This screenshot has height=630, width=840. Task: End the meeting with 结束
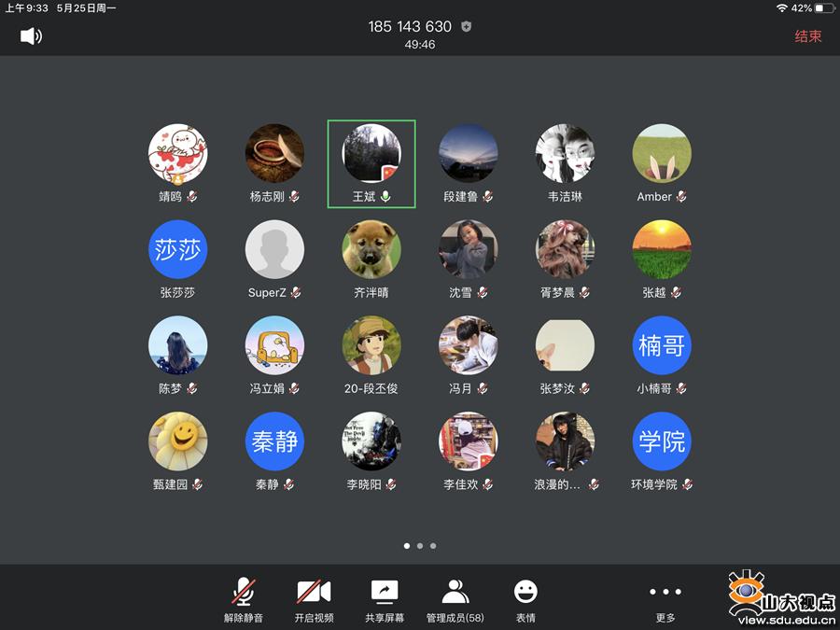click(808, 35)
